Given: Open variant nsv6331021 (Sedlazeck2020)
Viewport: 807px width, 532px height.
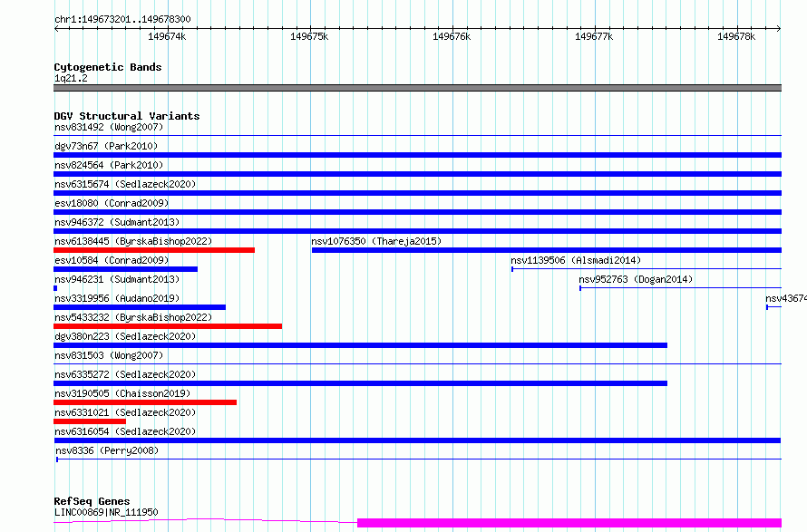Looking at the screenshot, I should coord(125,412).
